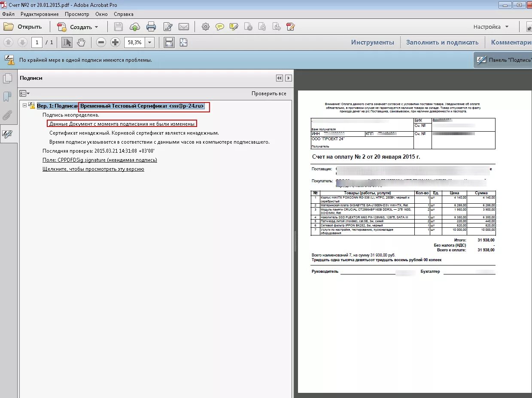Open the Окно menu
532x398 pixels.
(x=102, y=14)
